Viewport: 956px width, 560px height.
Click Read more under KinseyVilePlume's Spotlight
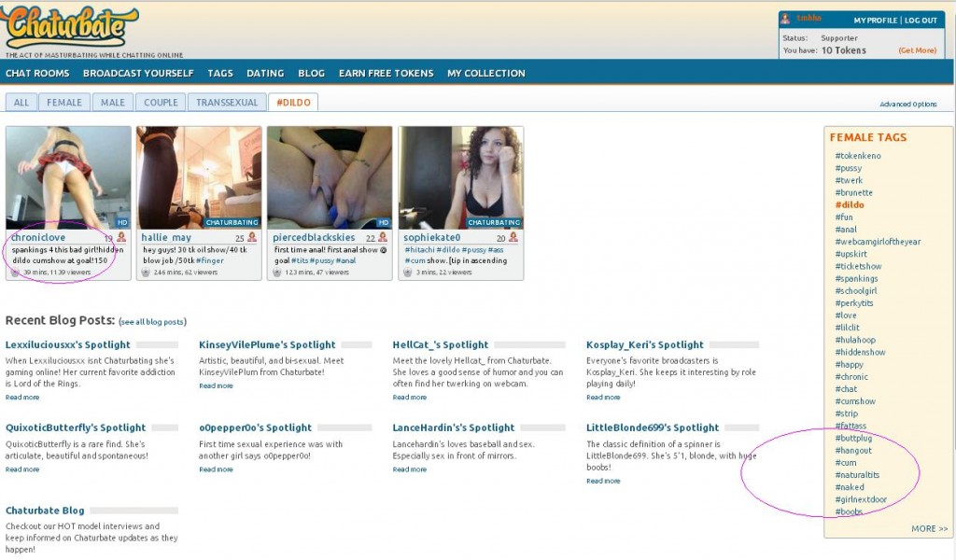click(x=216, y=385)
